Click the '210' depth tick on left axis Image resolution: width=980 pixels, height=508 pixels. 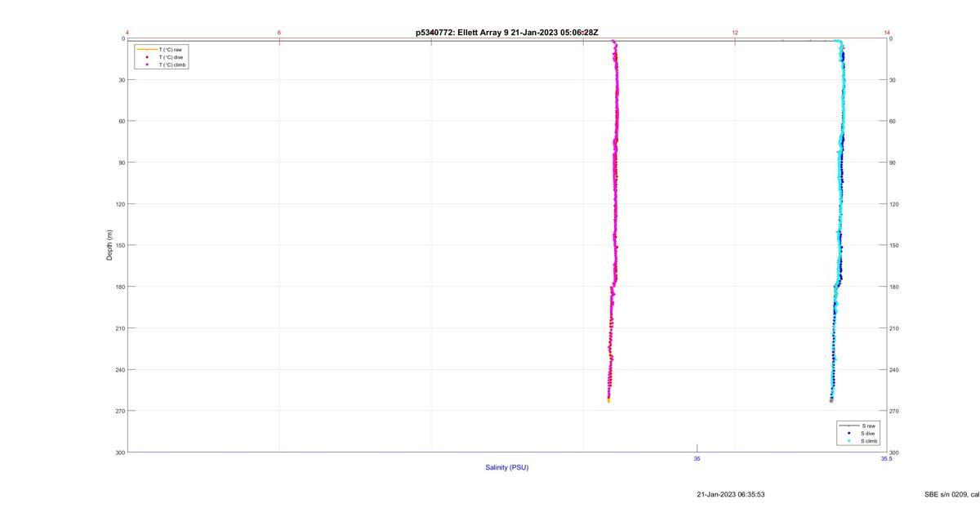point(121,328)
